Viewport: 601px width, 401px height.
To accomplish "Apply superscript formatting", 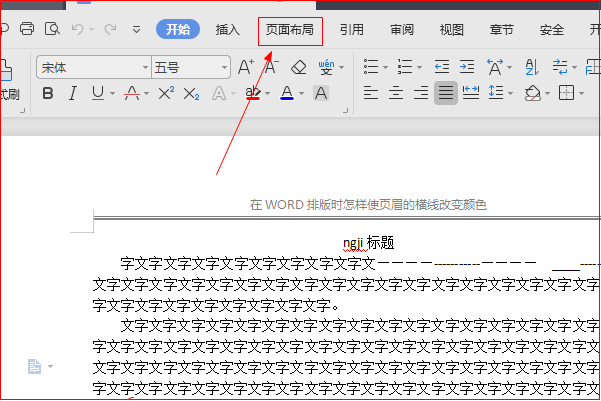I will click(x=166, y=93).
